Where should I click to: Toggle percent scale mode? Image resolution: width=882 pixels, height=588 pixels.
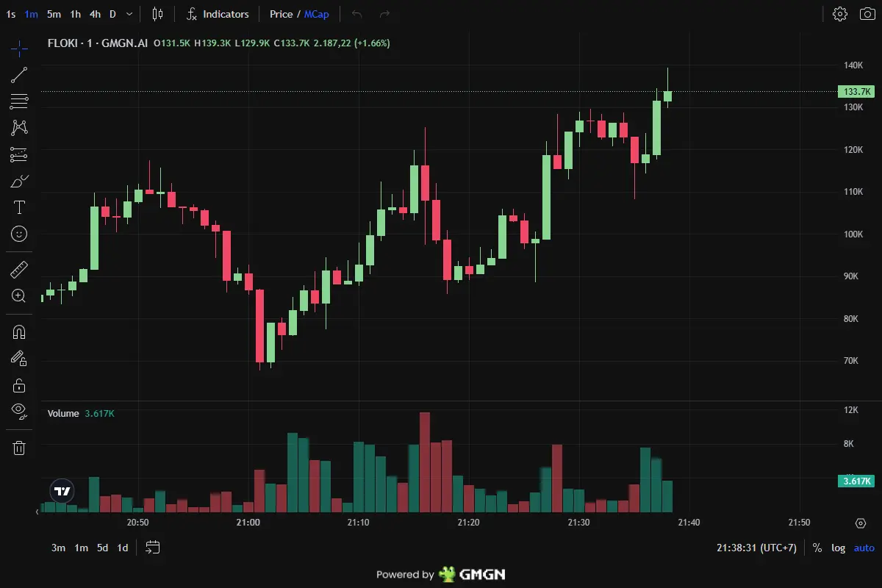pos(817,548)
